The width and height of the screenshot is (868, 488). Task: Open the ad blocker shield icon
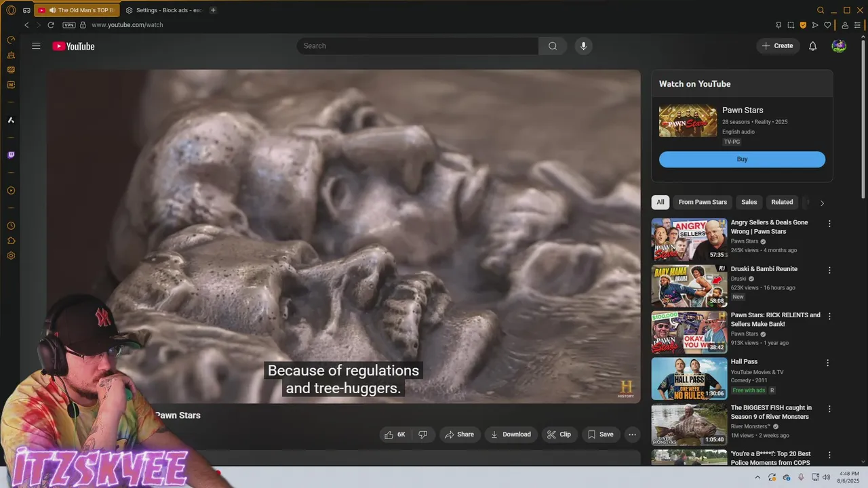click(803, 25)
